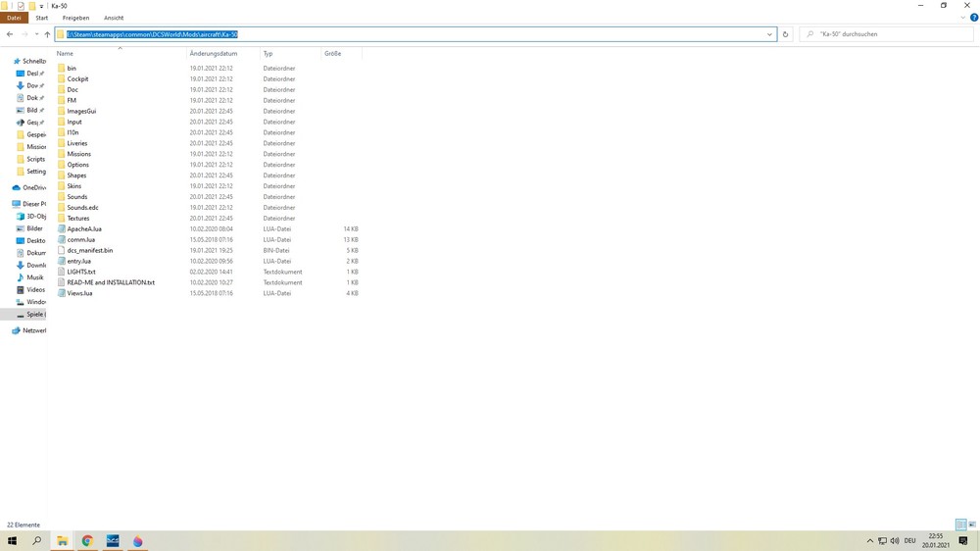Screen dimensions: 980x551
Task: Open the Windows Start button
Action: [12, 540]
